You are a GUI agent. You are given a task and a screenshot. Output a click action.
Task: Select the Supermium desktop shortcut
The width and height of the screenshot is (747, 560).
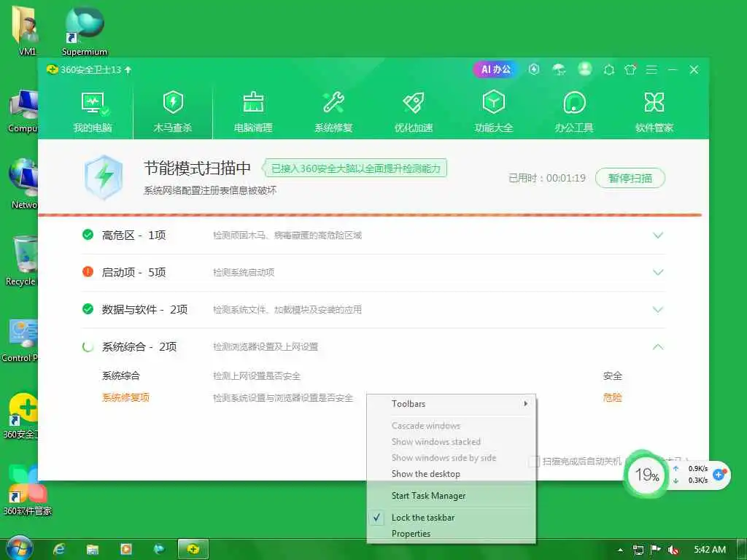(x=85, y=31)
